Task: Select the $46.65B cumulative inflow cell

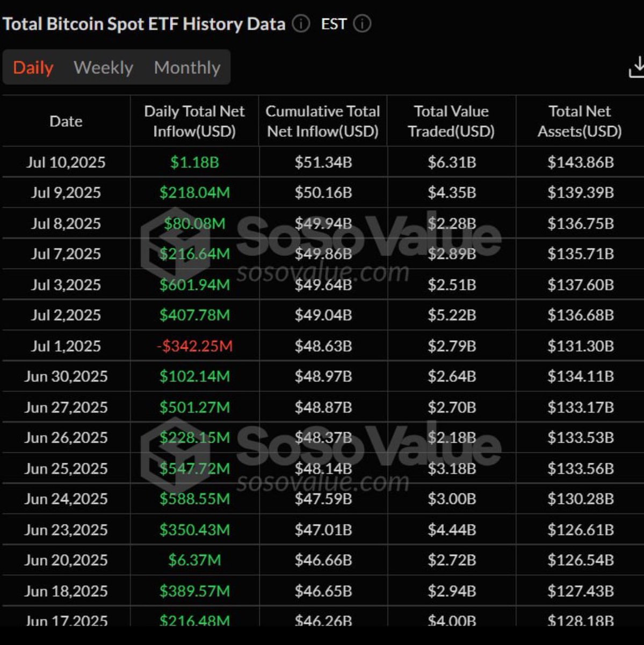Action: click(x=323, y=591)
